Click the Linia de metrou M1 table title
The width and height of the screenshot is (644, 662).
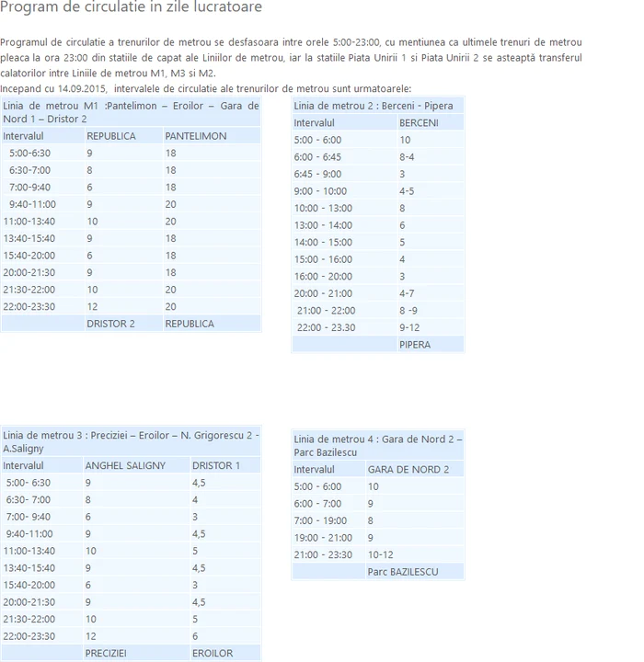coord(130,112)
